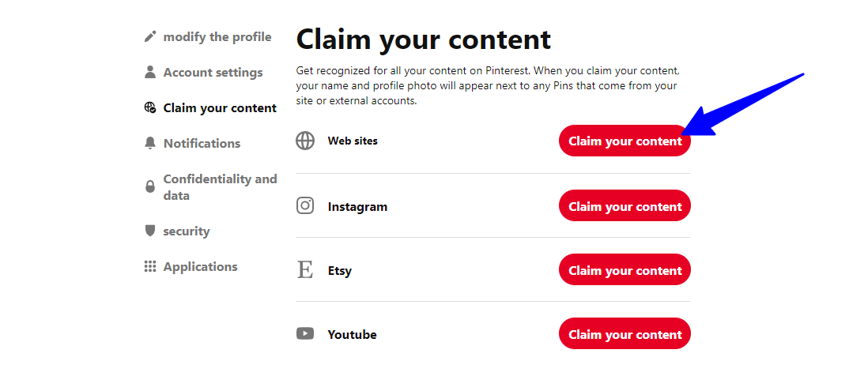Click the padlock icon beside Confidentiality and data
This screenshot has width=868, height=376.
click(x=150, y=187)
